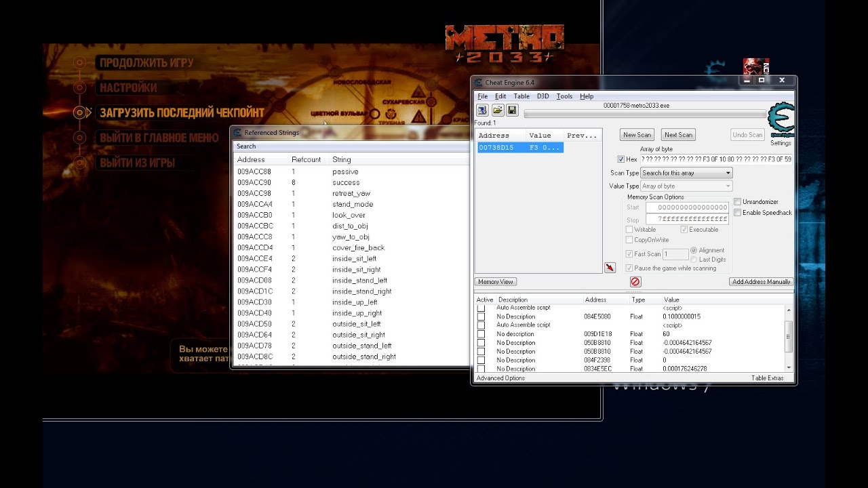
Task: Open the Tools menu
Action: [565, 96]
